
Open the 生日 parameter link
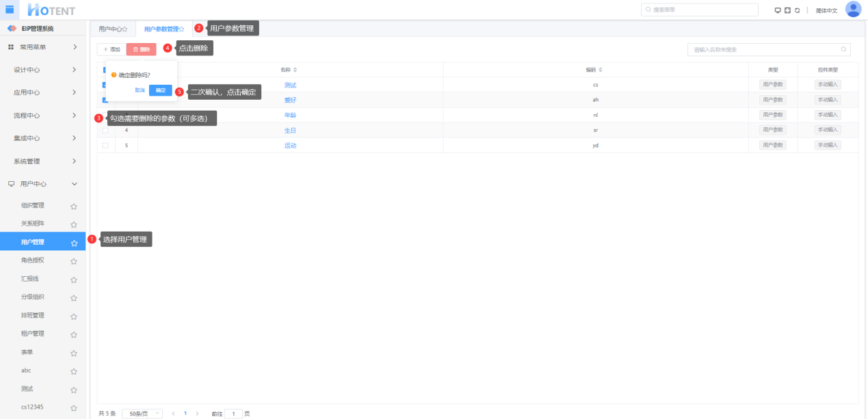tap(290, 130)
